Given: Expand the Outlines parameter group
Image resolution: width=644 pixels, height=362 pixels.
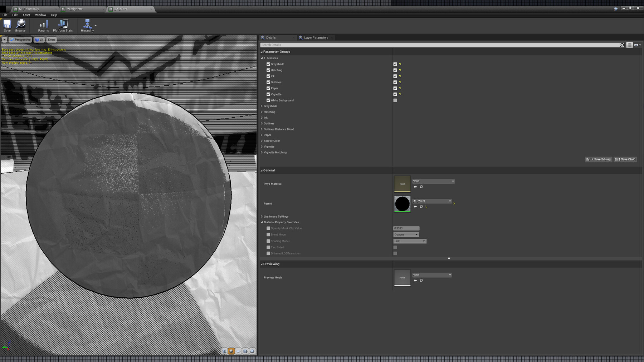Looking at the screenshot, I should 262,123.
